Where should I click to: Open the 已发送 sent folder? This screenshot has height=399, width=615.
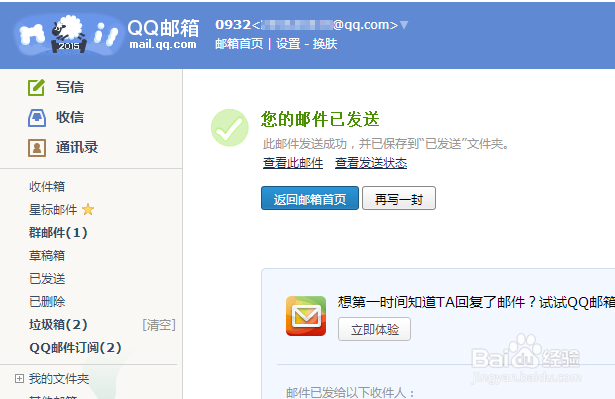pyautogui.click(x=47, y=279)
